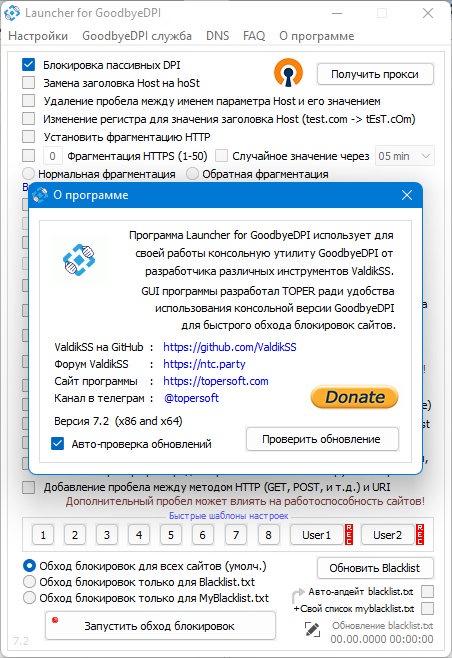This screenshot has height=658, width=452.
Task: Click the REC icon beside User2
Action: coord(420,535)
